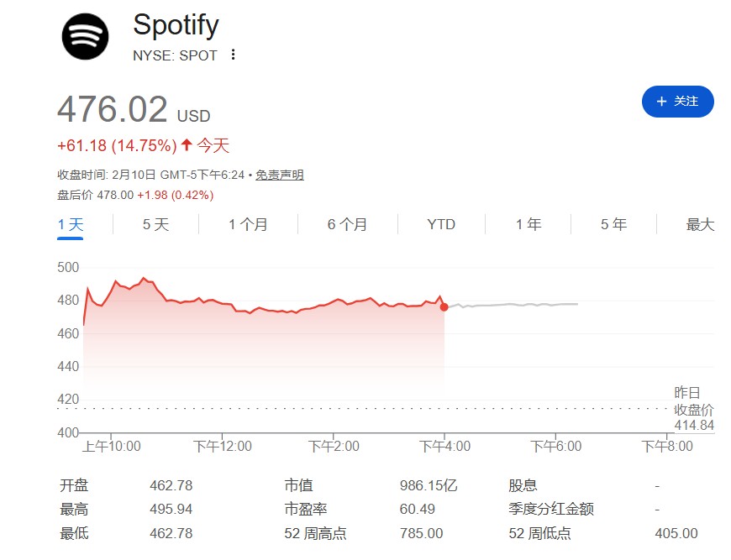
Task: Select the 1 天 range tab
Action: pos(71,224)
